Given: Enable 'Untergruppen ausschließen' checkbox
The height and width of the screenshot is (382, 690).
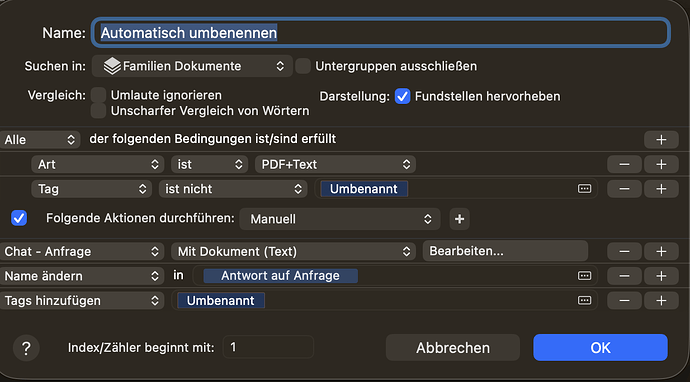Looking at the screenshot, I should point(303,66).
